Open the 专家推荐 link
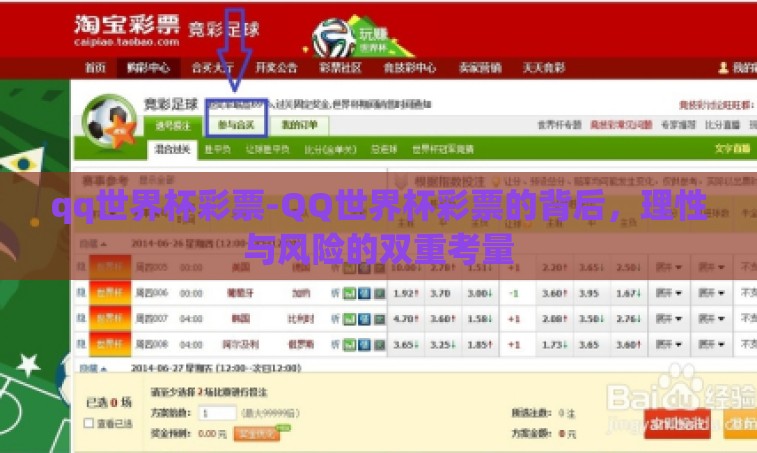 coord(678,125)
